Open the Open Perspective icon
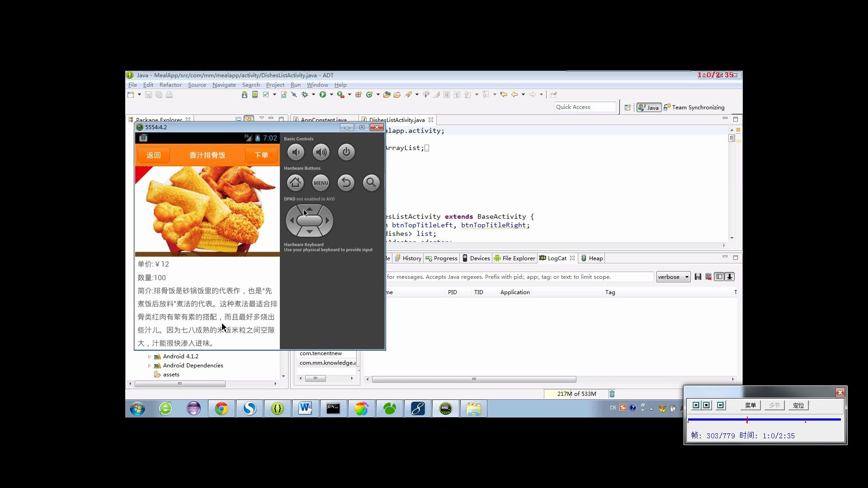 pos(627,108)
